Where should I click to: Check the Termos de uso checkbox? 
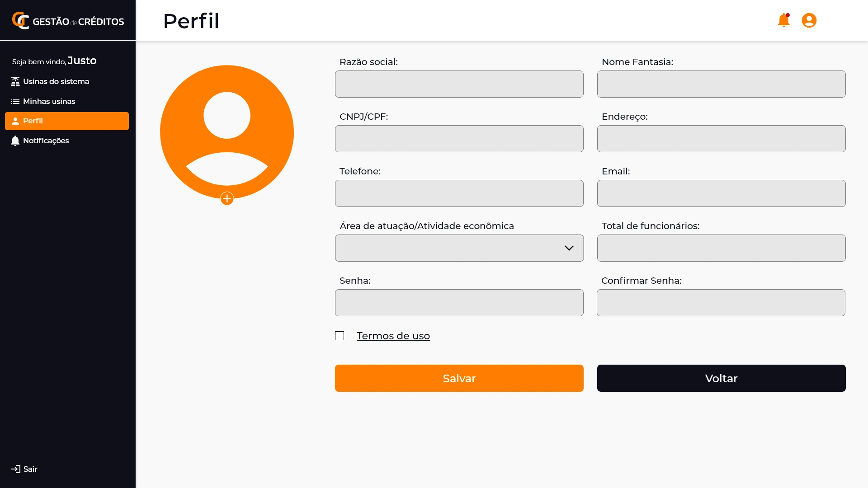pyautogui.click(x=340, y=336)
